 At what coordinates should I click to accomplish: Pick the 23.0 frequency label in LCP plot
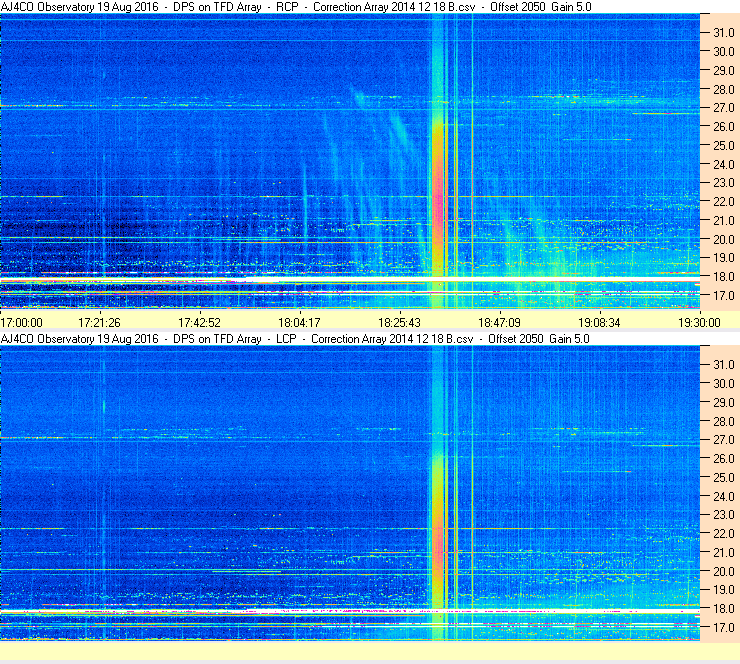724,515
